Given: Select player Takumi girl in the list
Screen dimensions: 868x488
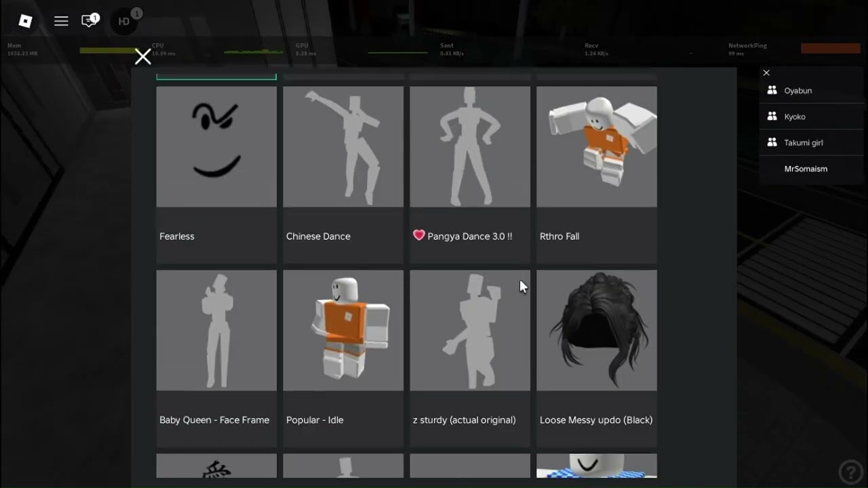Looking at the screenshot, I should [x=812, y=142].
